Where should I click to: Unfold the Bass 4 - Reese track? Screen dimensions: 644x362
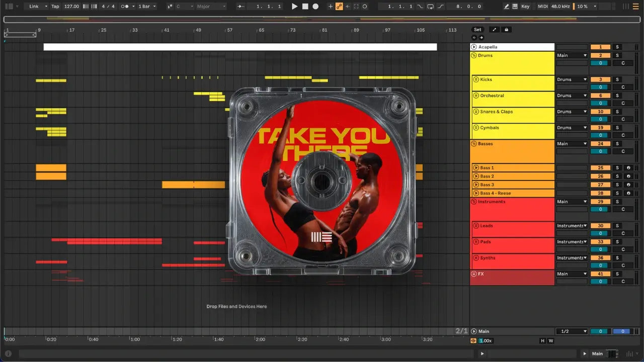pos(476,194)
